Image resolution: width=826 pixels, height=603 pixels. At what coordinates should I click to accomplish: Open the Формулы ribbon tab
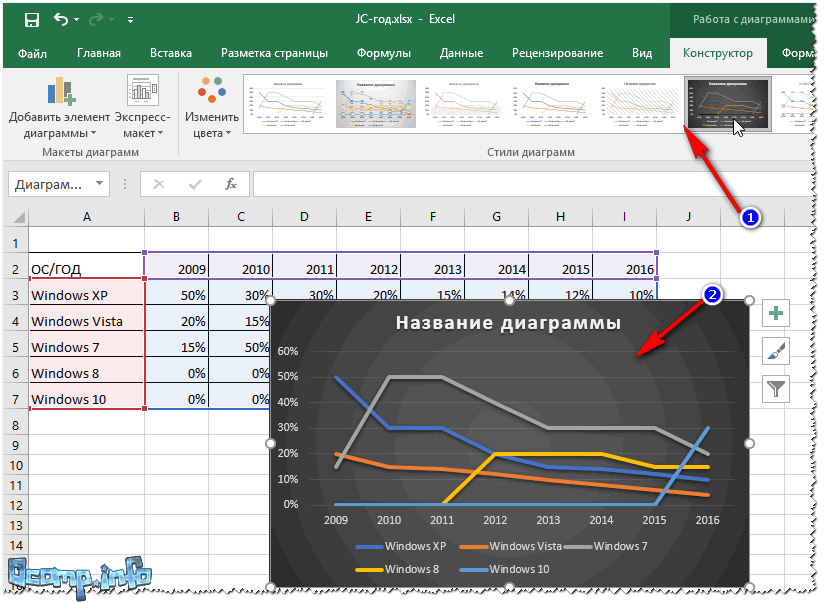coord(384,53)
